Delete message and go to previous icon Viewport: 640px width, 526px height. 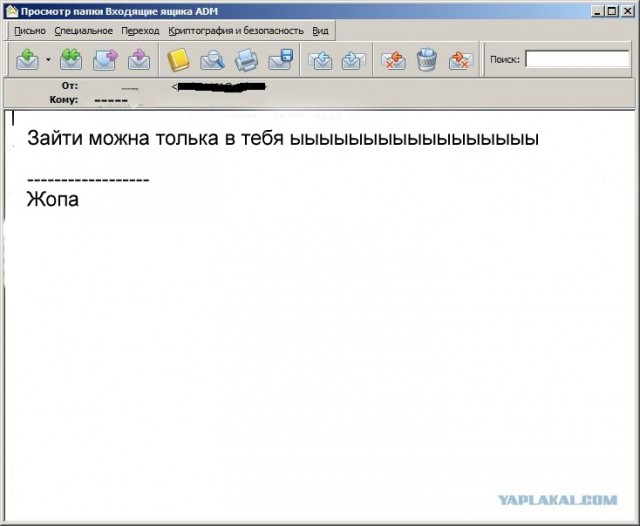(393, 60)
